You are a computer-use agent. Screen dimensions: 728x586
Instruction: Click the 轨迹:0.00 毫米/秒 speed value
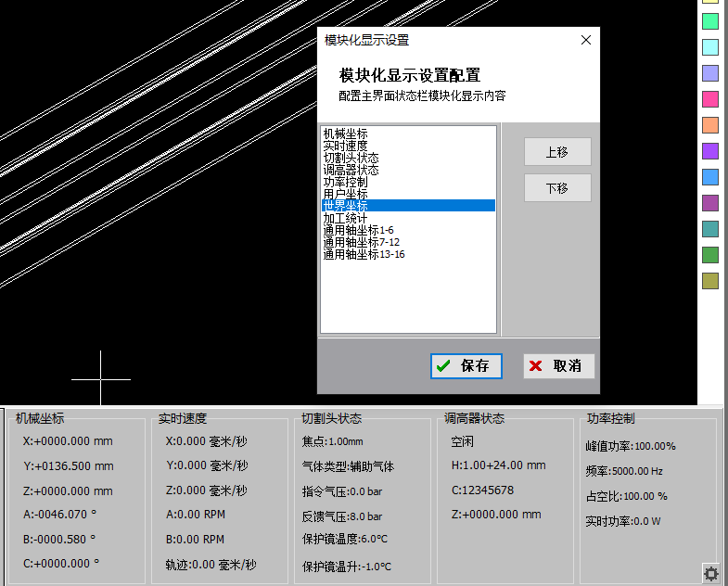[211, 565]
